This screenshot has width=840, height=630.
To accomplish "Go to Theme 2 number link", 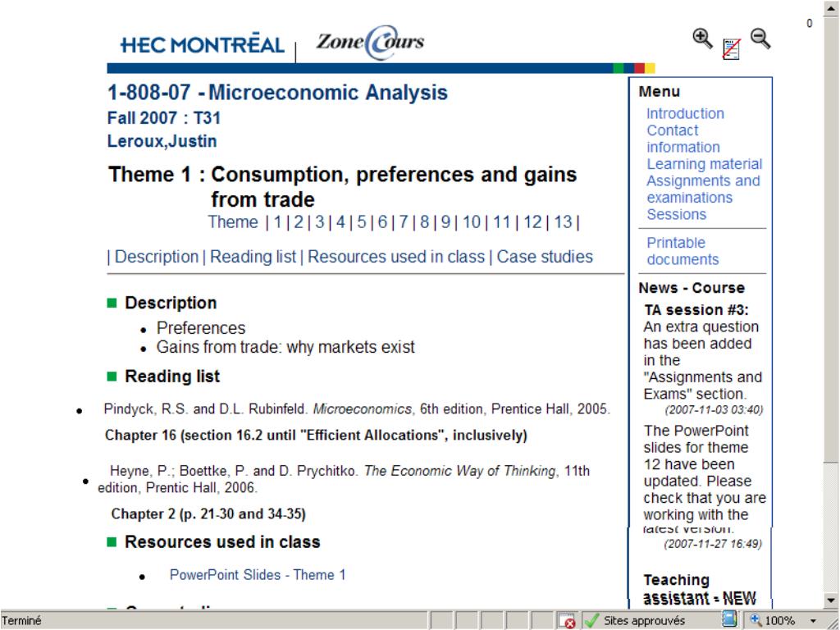I will (x=299, y=221).
